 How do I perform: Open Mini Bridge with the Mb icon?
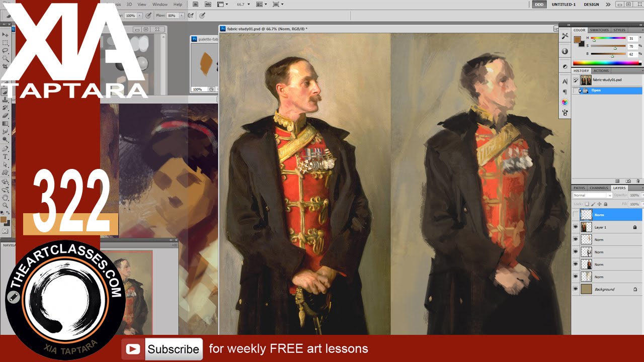pos(208,4)
